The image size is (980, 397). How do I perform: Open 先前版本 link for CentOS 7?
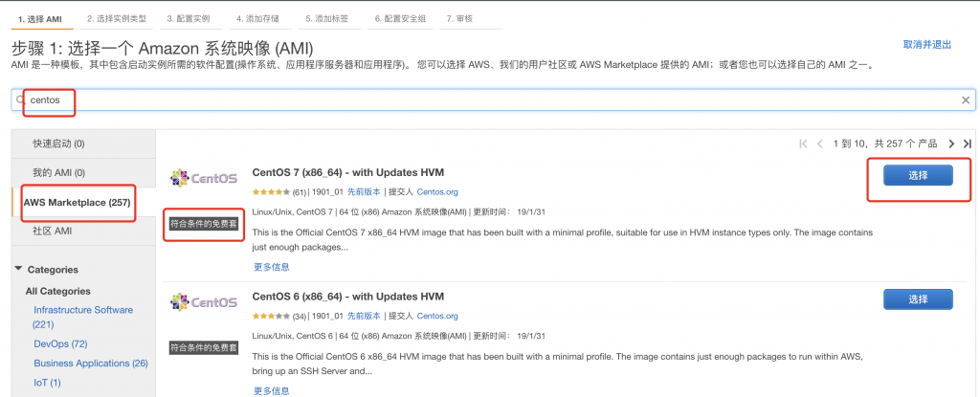coord(364,192)
